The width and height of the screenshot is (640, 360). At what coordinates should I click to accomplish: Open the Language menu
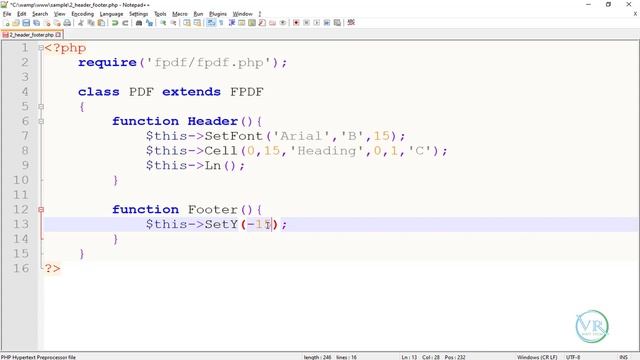coord(111,14)
